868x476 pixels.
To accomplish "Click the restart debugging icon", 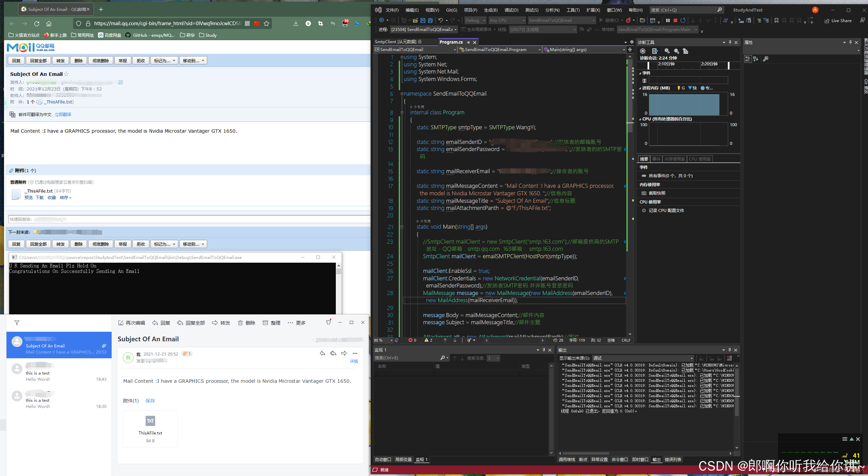I will (x=683, y=20).
